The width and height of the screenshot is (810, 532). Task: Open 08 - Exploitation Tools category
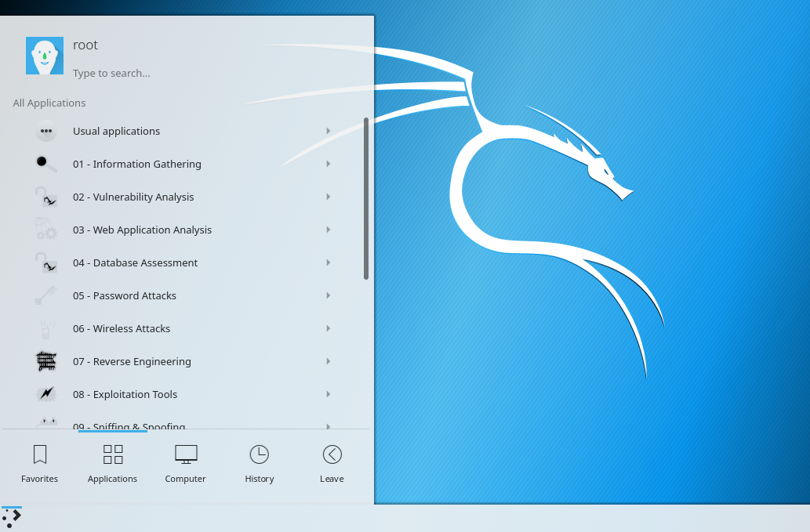[x=181, y=394]
